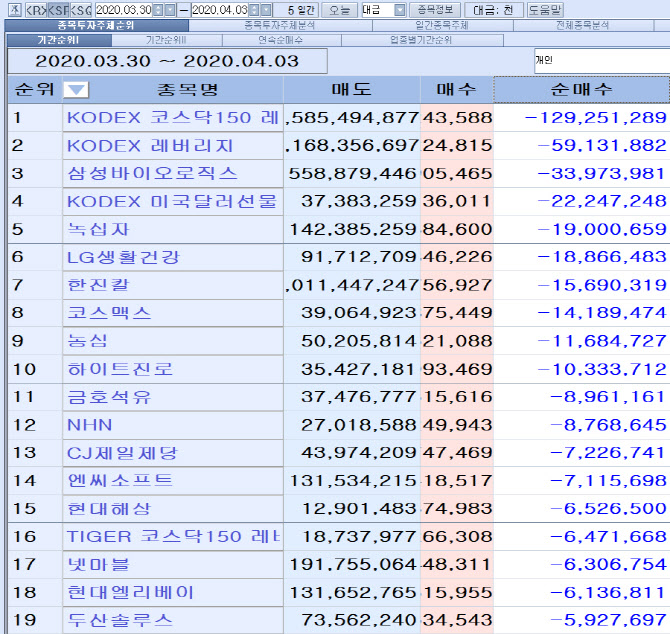The height and width of the screenshot is (634, 670).
Task: Open the KODEX 코스닥150 레버리지 stock row
Action: (x=173, y=117)
